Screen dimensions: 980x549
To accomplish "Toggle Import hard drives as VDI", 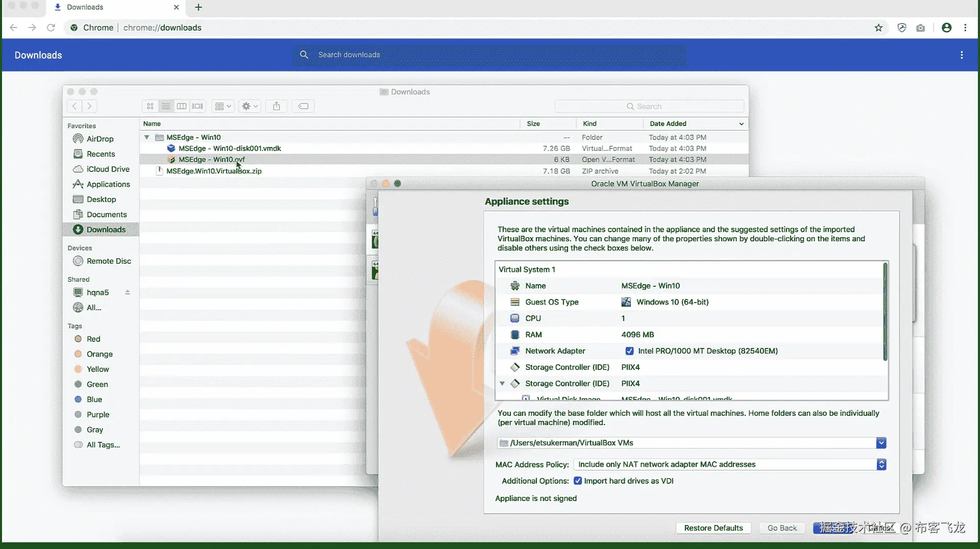I will pyautogui.click(x=578, y=481).
